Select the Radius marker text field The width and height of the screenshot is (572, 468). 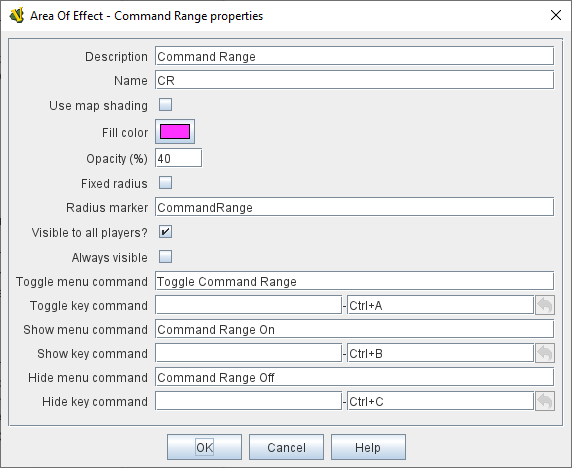click(355, 207)
